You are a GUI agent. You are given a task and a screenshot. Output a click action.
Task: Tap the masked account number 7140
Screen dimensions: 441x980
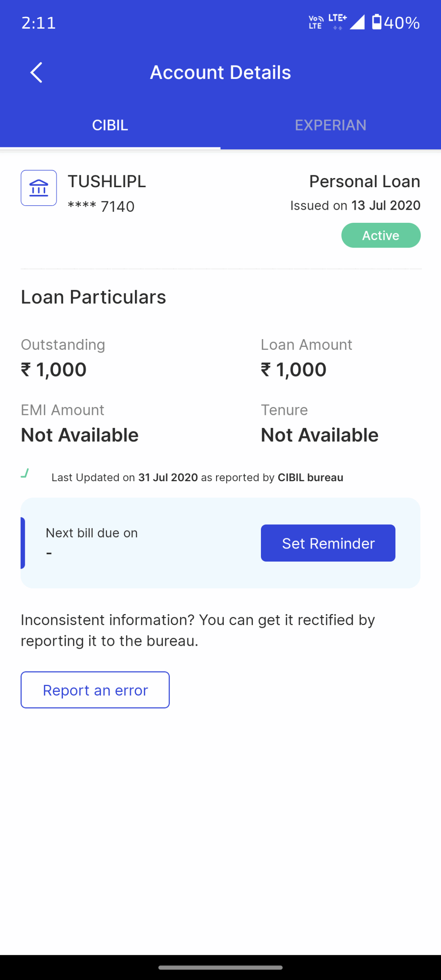click(x=101, y=206)
